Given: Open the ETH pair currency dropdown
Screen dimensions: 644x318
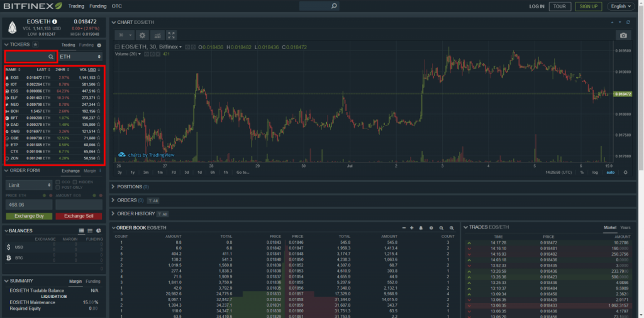Looking at the screenshot, I should pos(80,57).
